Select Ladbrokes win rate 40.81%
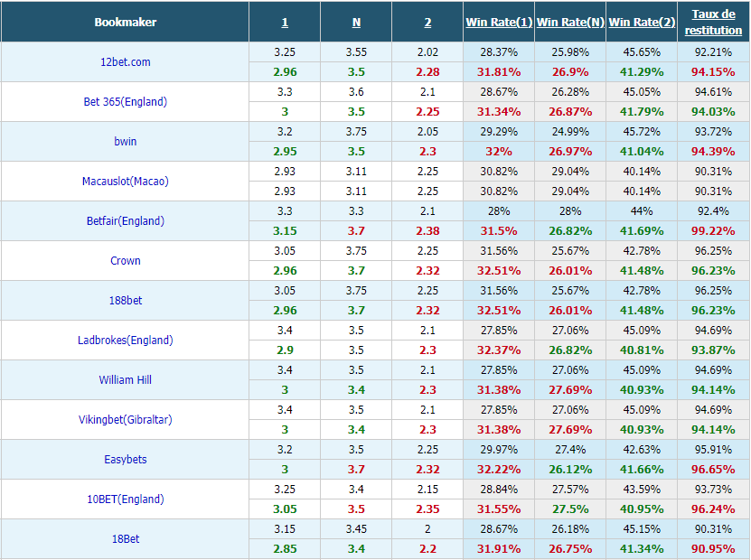Viewport: 751px width, 560px height. (x=642, y=350)
